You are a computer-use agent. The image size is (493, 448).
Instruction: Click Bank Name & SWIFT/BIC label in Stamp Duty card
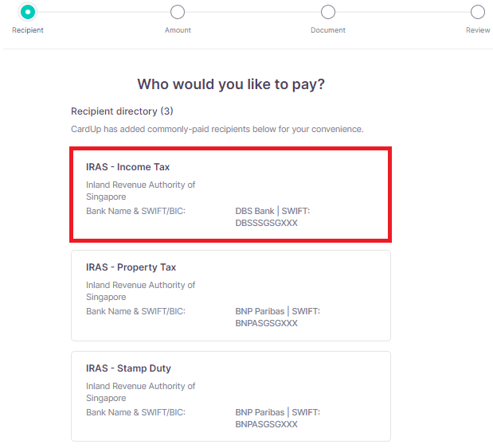coord(135,413)
